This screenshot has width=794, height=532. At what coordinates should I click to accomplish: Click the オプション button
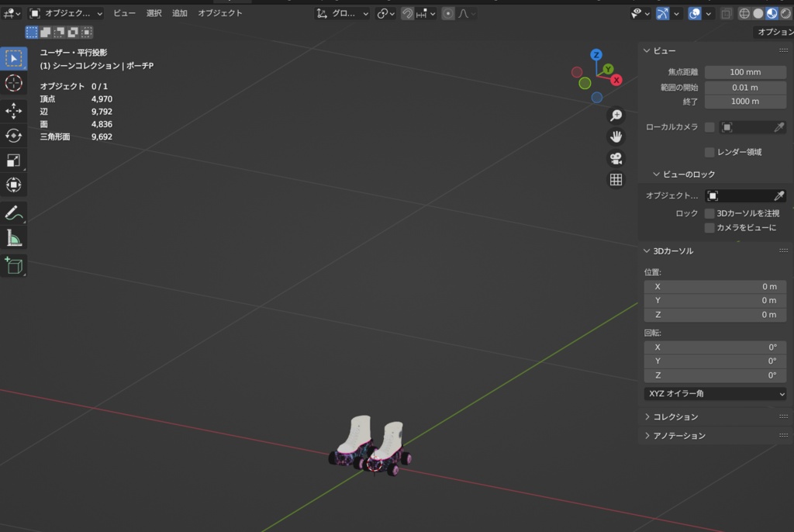pos(775,32)
